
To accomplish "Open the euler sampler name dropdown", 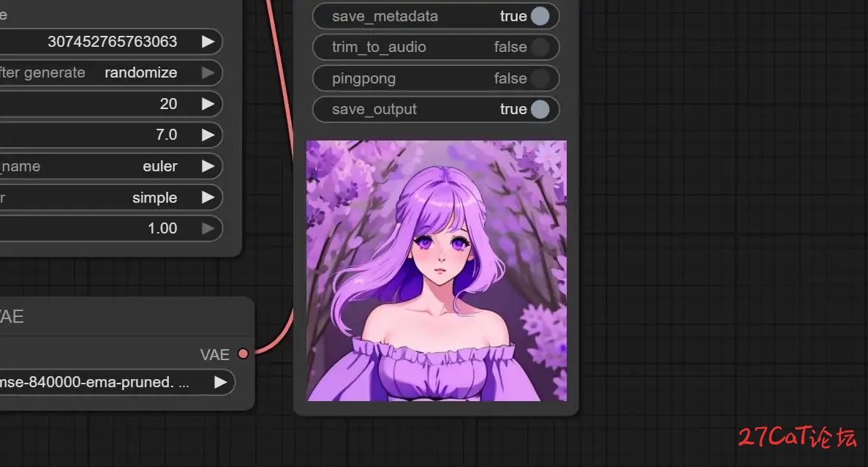I will [208, 166].
